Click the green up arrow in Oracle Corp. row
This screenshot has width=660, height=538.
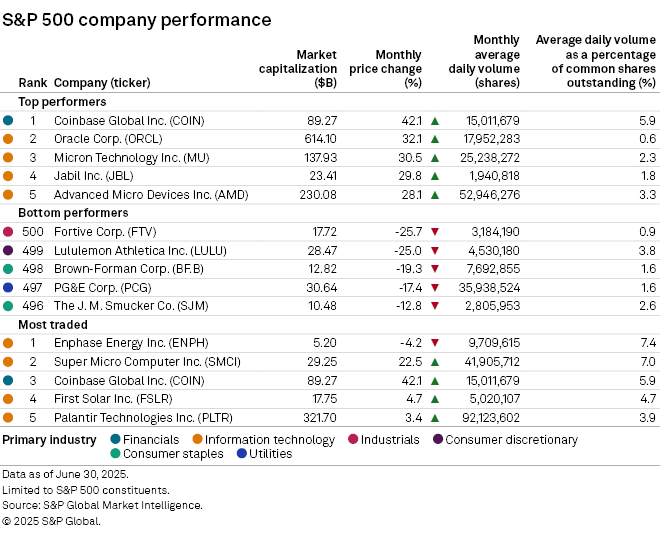pyautogui.click(x=435, y=139)
